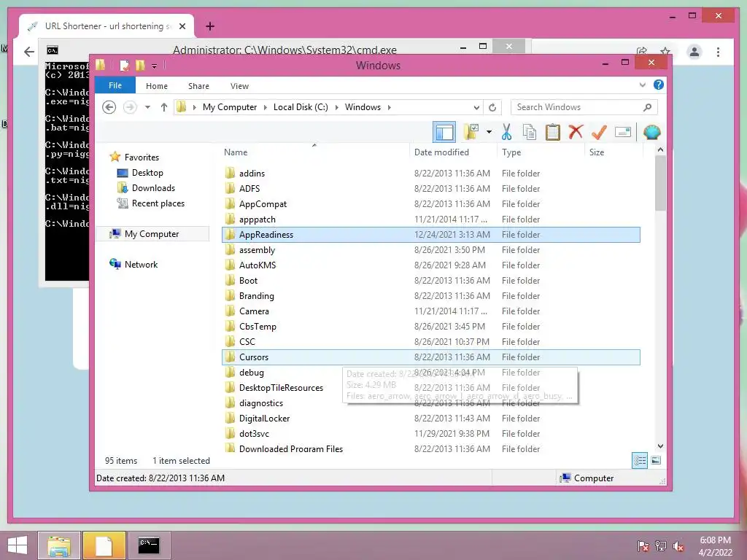This screenshot has height=560, width=747.
Task: Click the Rename toolbar icon
Action: (623, 132)
